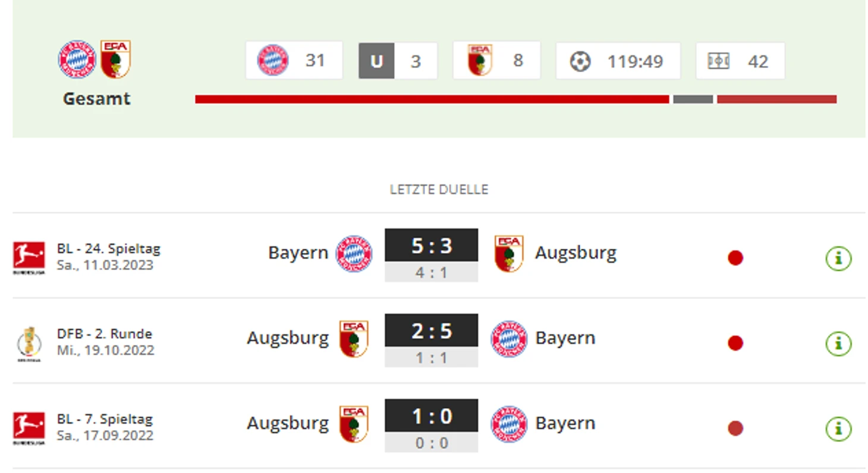Image resolution: width=868 pixels, height=473 pixels.
Task: Click the Augsburg wins box showing 8
Action: [x=496, y=60]
